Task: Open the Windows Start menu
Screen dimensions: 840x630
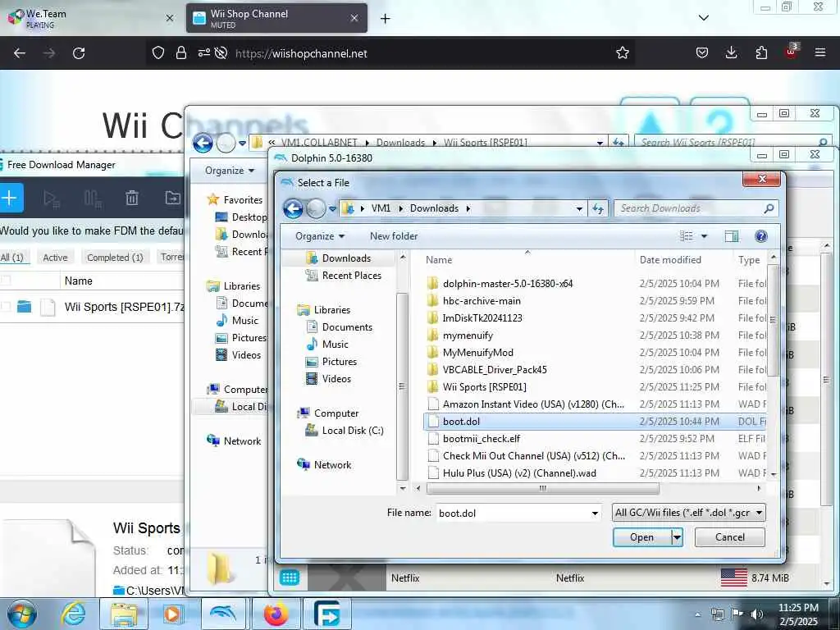Action: tap(22, 614)
